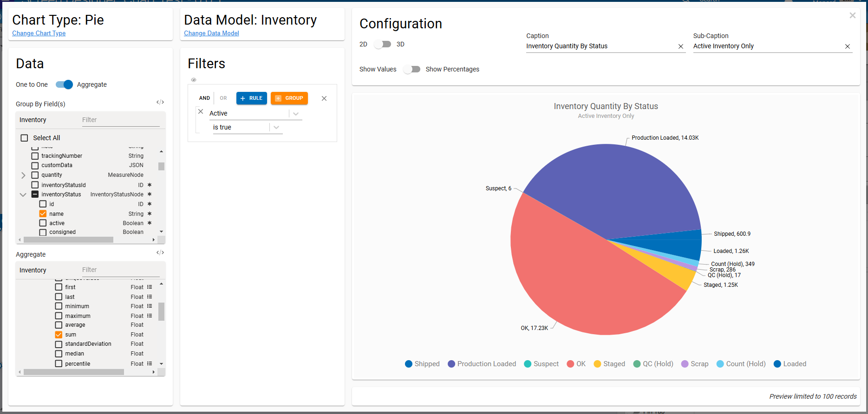Toggle OK series in chart legend
868x414 pixels.
point(576,364)
